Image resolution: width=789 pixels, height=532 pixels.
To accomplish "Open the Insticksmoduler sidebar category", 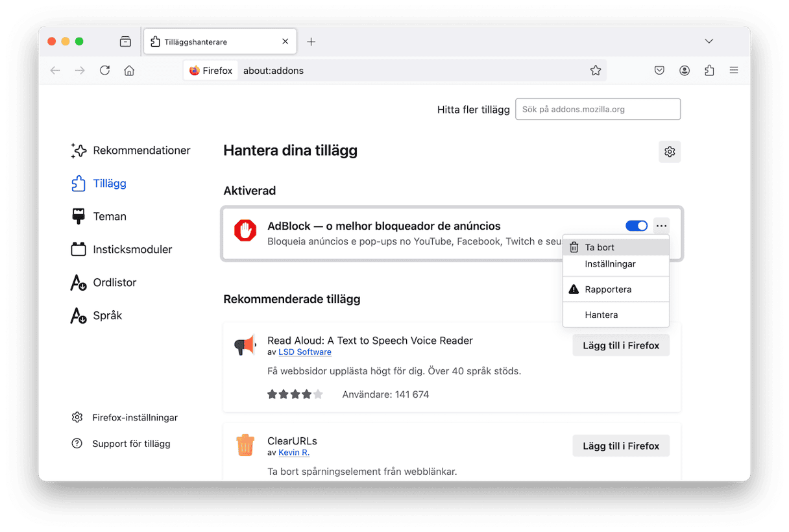I will tap(121, 250).
